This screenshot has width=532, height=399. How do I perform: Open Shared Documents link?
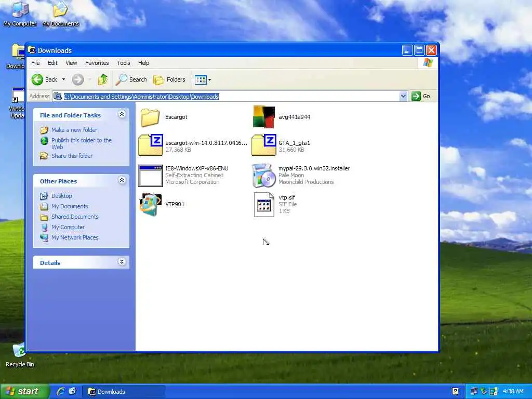(x=75, y=217)
